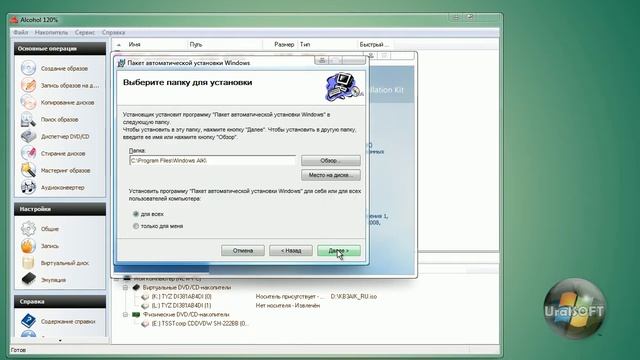The width and height of the screenshot is (640, 360).
Task: Click the Готов status bar text
Action: (x=18, y=350)
